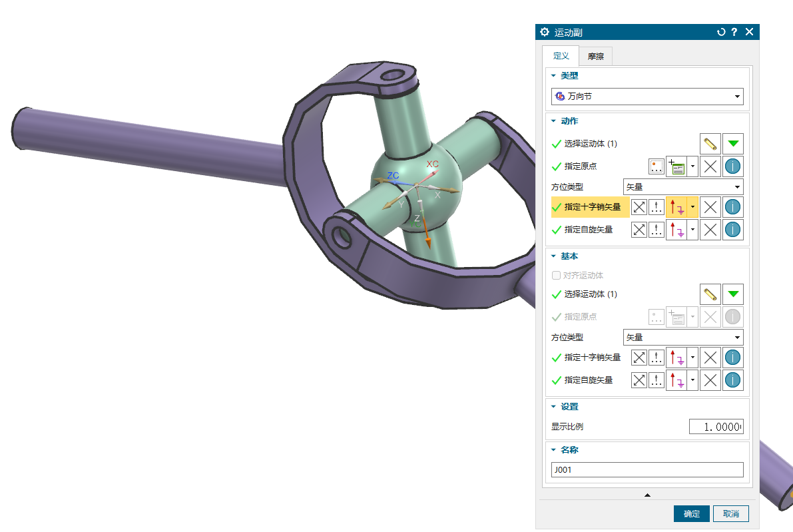Switch to the 摩擦 tab
This screenshot has width=793, height=532.
point(595,57)
